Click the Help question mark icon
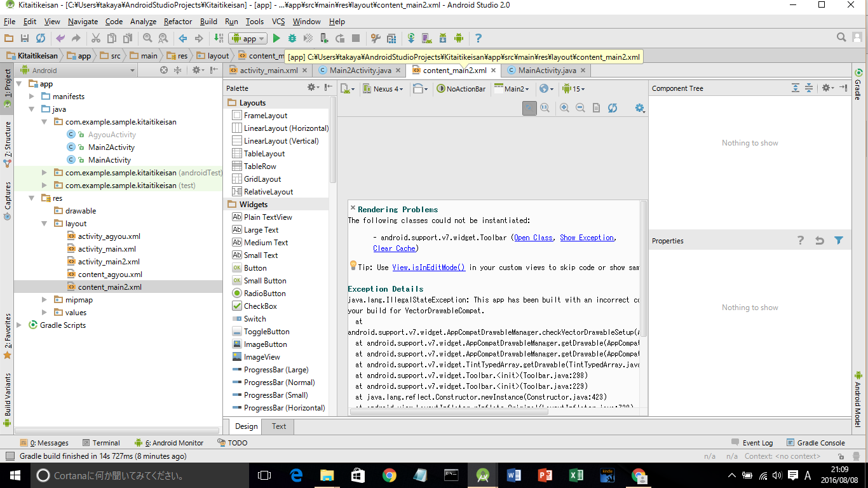Image resolution: width=868 pixels, height=488 pixels. pos(478,39)
